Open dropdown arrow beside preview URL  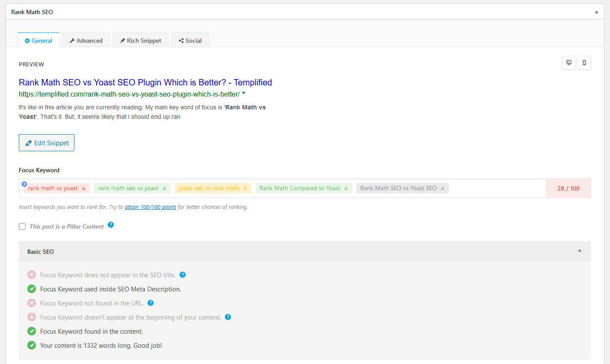244,93
